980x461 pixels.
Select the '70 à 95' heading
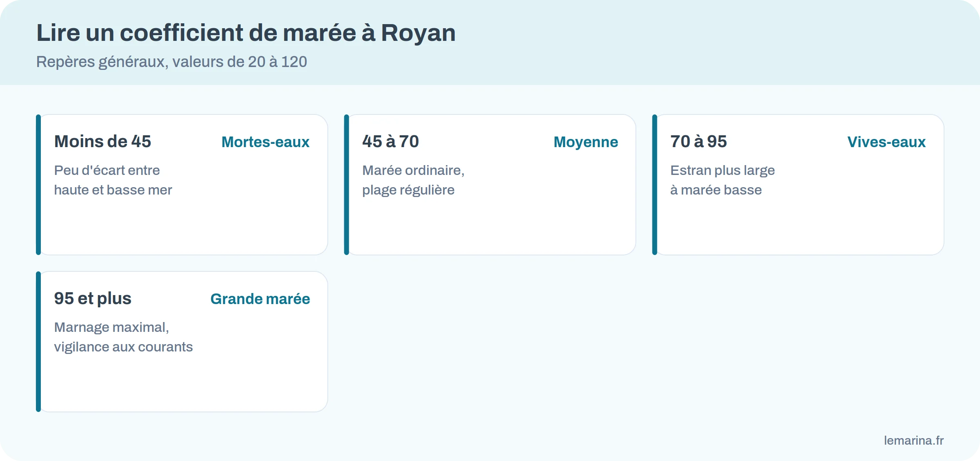pyautogui.click(x=698, y=141)
